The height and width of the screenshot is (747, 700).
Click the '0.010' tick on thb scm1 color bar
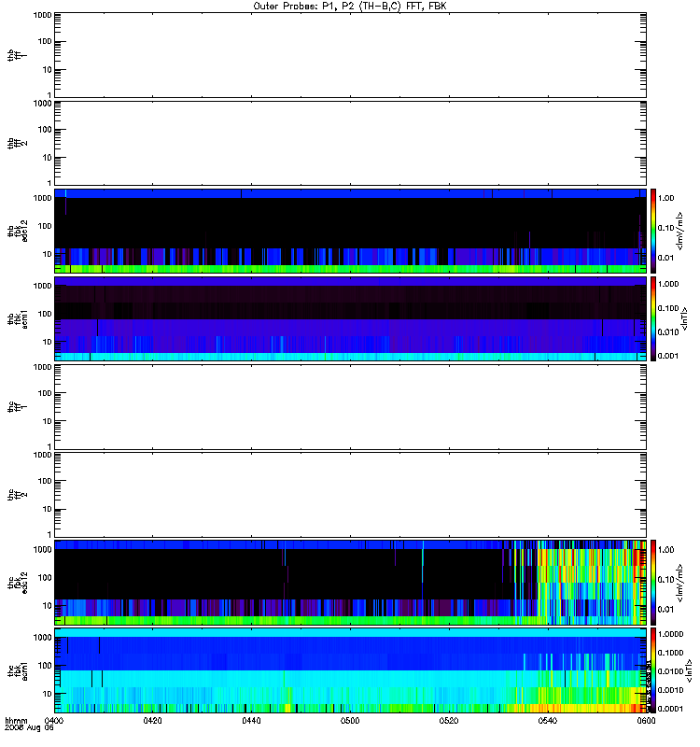[668, 332]
